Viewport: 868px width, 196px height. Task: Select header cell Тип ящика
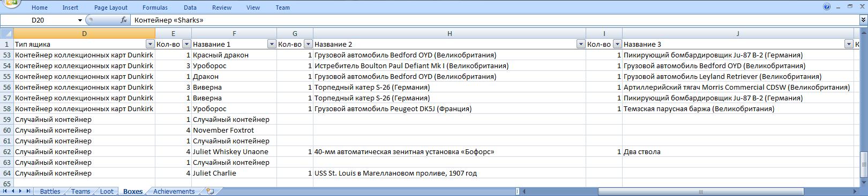click(84, 44)
